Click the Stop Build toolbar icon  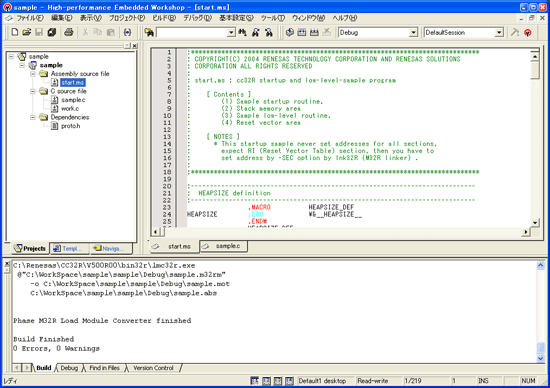tap(327, 32)
